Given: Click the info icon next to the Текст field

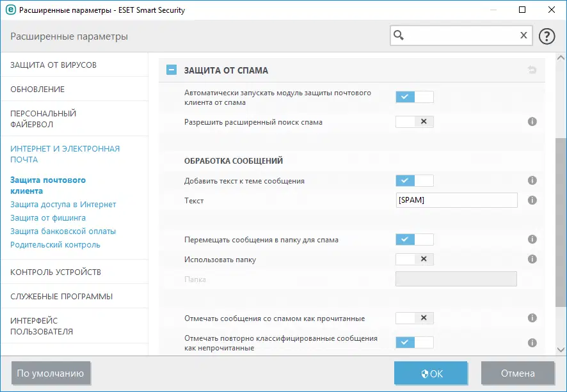Looking at the screenshot, I should pos(532,200).
